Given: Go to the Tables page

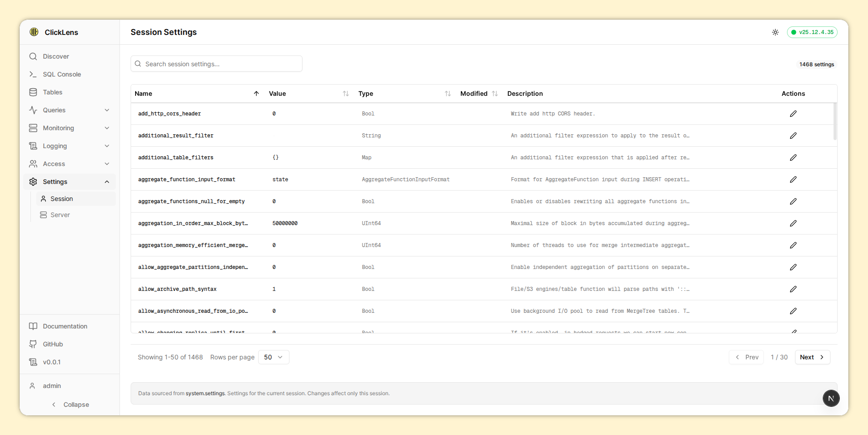Looking at the screenshot, I should 52,92.
